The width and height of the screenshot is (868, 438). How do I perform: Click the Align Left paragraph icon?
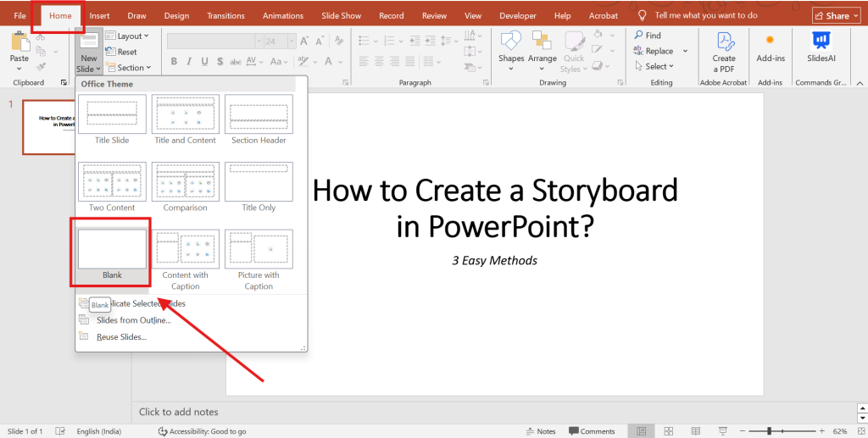click(x=364, y=61)
